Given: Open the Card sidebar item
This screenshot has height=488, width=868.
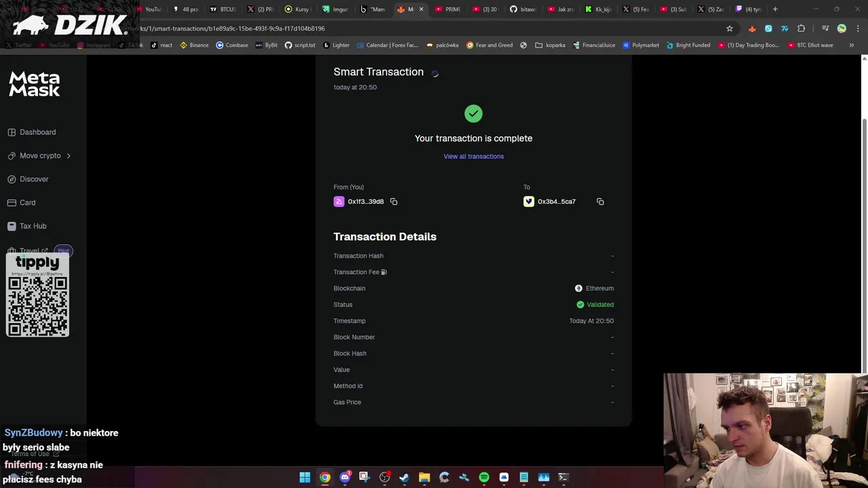Looking at the screenshot, I should [x=21, y=203].
